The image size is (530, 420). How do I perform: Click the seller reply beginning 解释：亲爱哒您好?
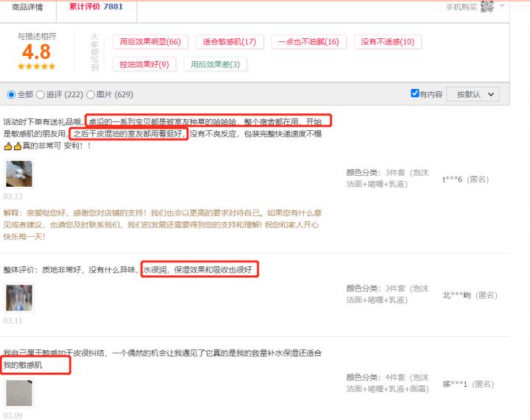coord(162,225)
